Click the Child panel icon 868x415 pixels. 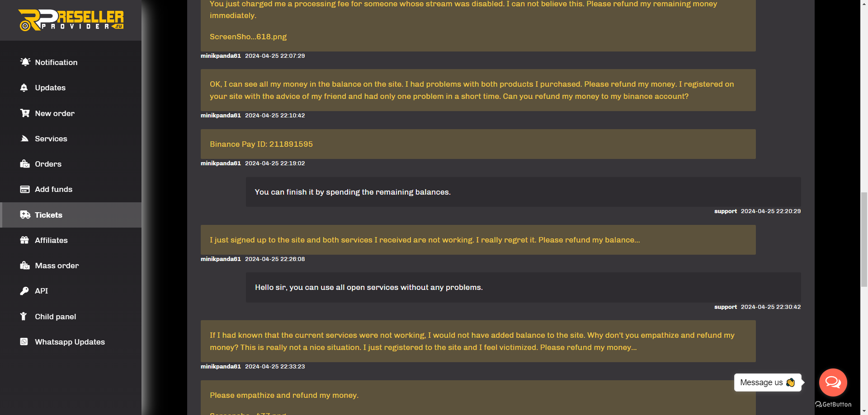pyautogui.click(x=24, y=316)
